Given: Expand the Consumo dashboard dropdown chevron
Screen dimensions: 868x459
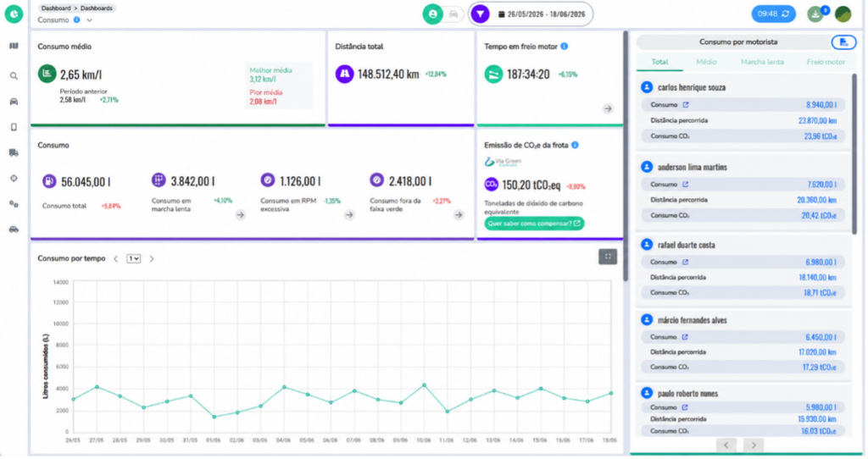Looking at the screenshot, I should [x=90, y=20].
